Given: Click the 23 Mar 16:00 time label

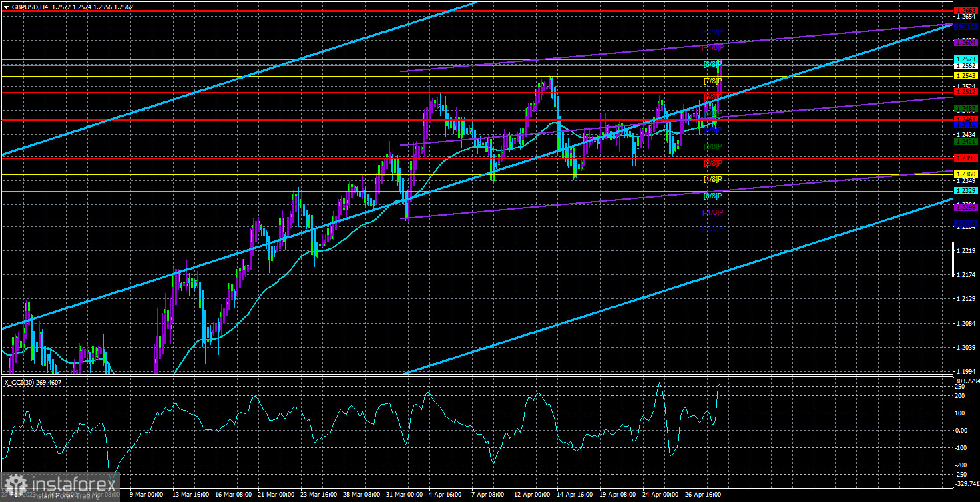Looking at the screenshot, I should (318, 495).
